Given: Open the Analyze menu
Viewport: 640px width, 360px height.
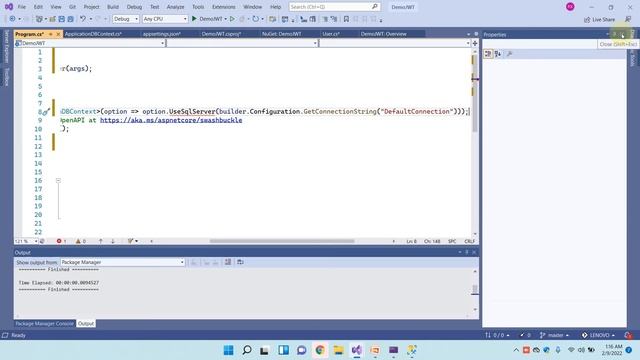Looking at the screenshot, I should click(175, 7).
